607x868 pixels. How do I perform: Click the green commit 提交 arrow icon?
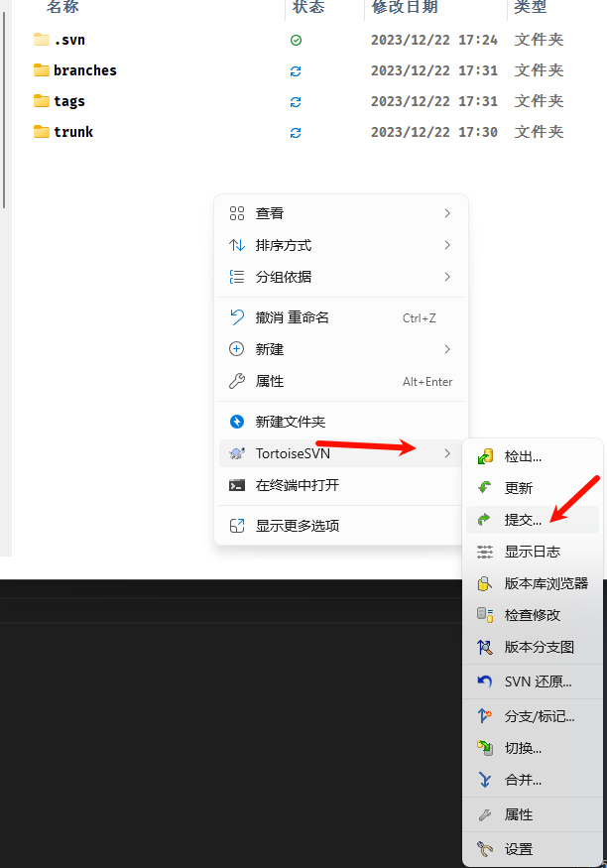(x=484, y=519)
